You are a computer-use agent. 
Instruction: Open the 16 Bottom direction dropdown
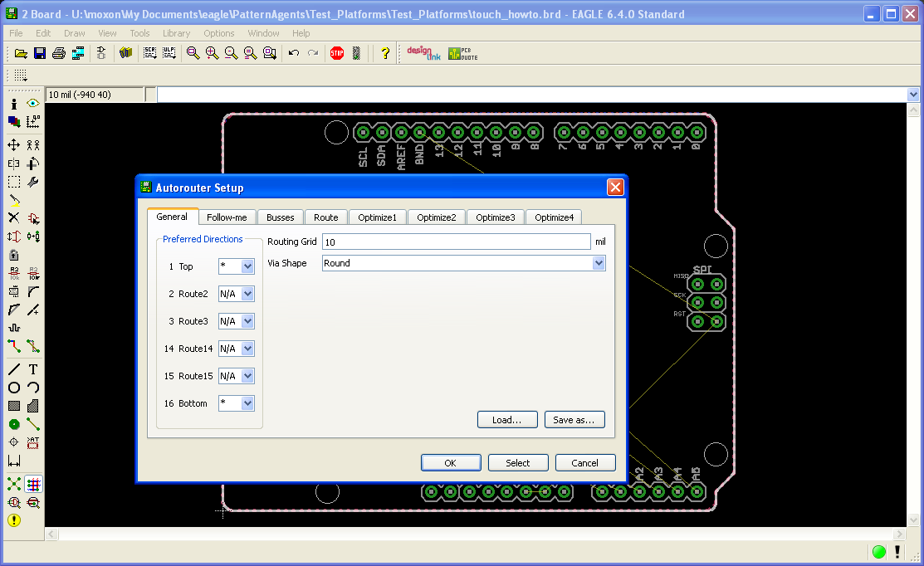[247, 403]
